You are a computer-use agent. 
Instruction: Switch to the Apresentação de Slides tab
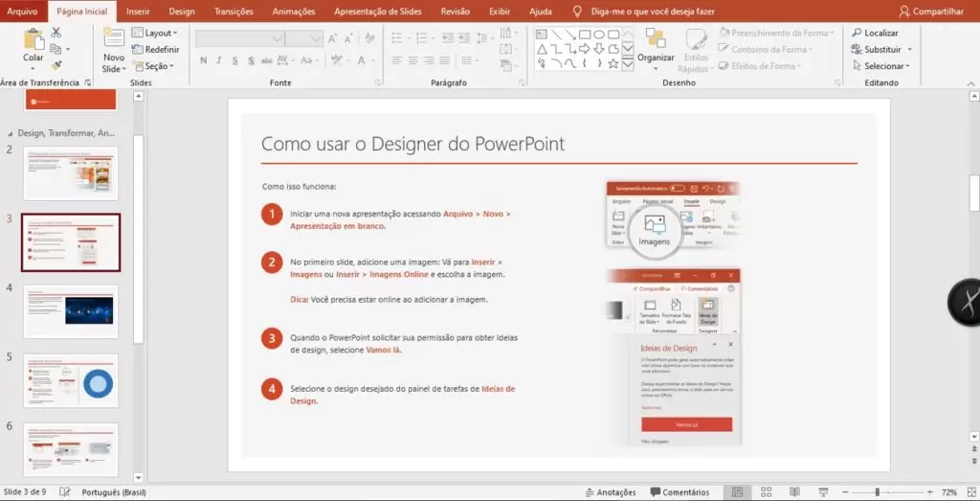pyautogui.click(x=377, y=11)
